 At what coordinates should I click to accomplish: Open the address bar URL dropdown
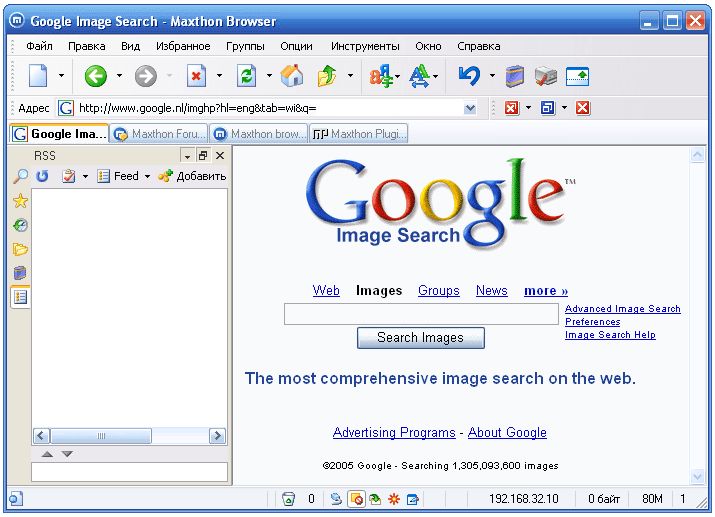[470, 109]
